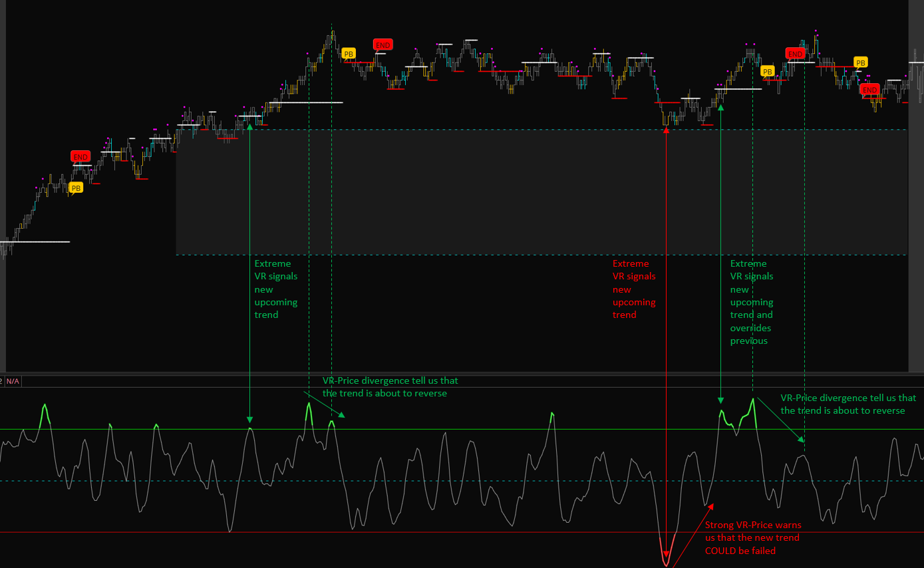The height and width of the screenshot is (568, 924).
Task: Click the right 'VR-Price divergence' green note
Action: click(x=847, y=404)
